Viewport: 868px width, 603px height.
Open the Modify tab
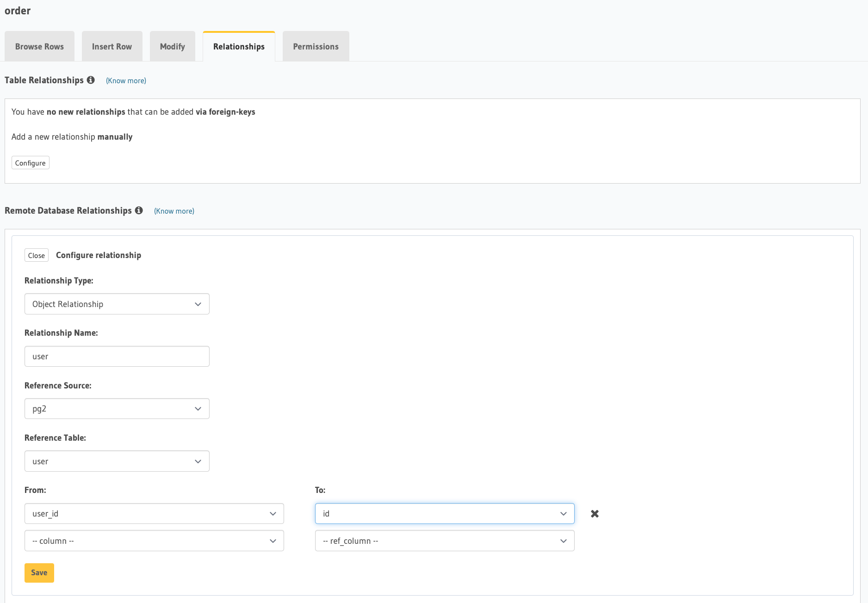(x=172, y=46)
